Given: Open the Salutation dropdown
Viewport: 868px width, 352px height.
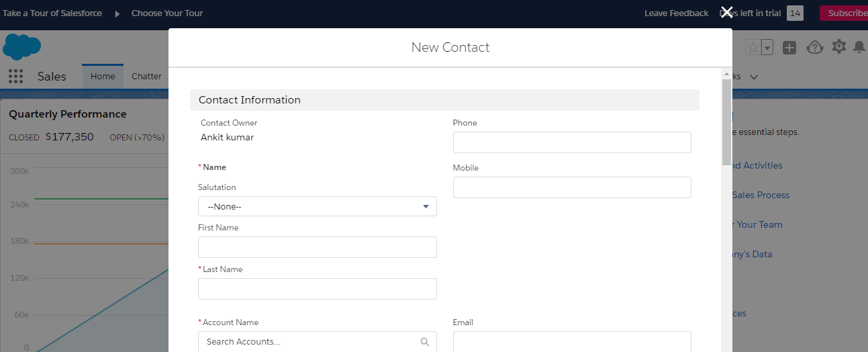Looking at the screenshot, I should tap(318, 206).
